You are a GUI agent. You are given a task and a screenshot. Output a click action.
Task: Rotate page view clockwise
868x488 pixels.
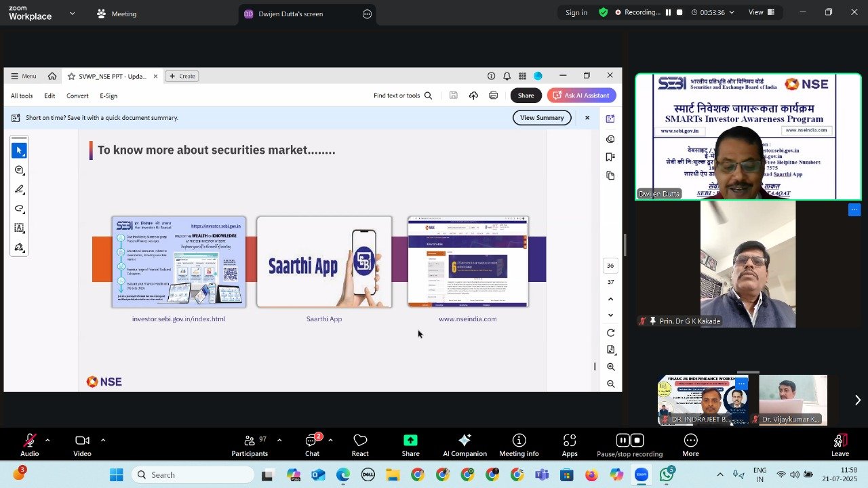(x=610, y=333)
